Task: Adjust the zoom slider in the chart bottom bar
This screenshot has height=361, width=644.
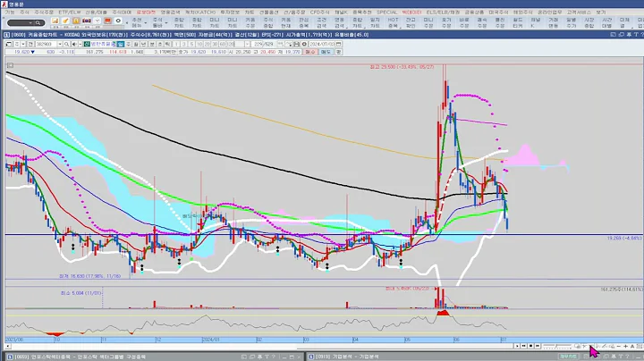Action: point(557,346)
